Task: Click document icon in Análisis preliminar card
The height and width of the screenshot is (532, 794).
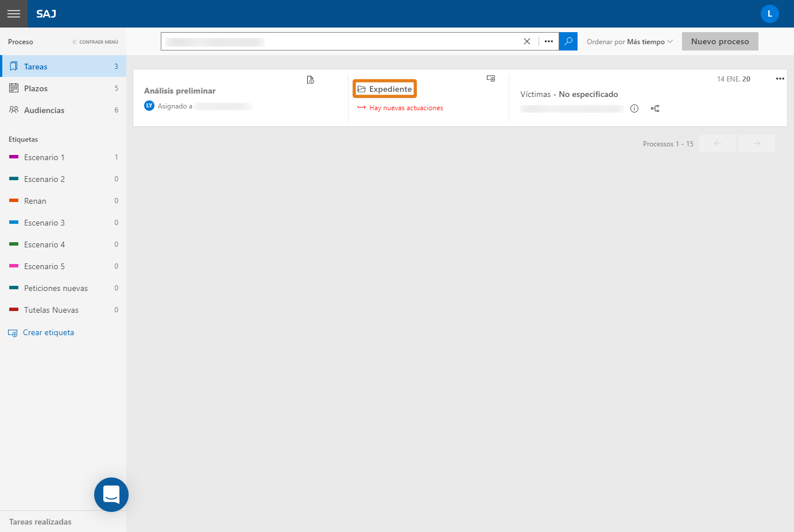Action: [x=311, y=80]
